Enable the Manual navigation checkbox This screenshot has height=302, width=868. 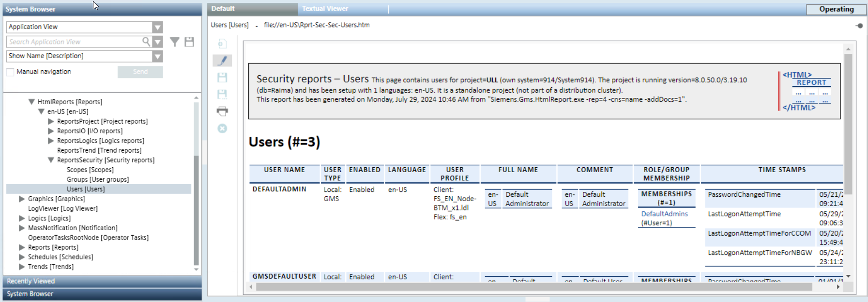click(10, 72)
